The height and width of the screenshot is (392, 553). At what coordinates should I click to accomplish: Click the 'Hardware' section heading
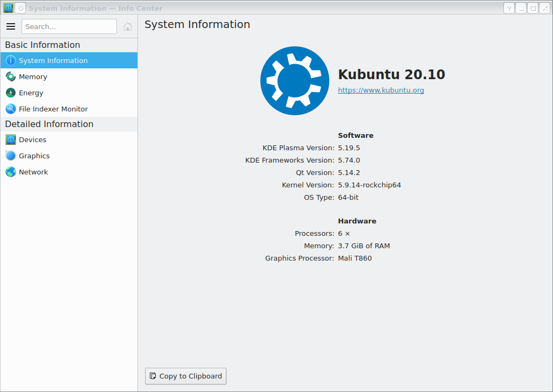coord(357,221)
